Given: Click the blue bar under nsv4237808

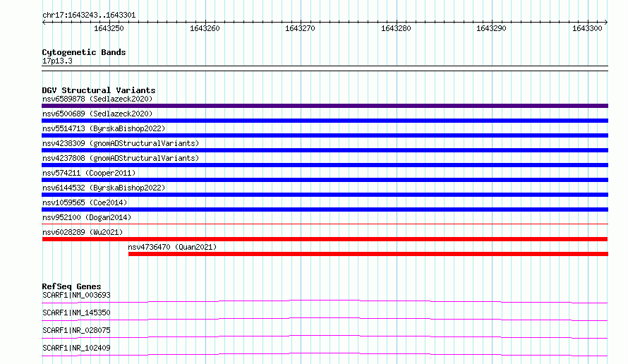Looking at the screenshot, I should (325, 165).
